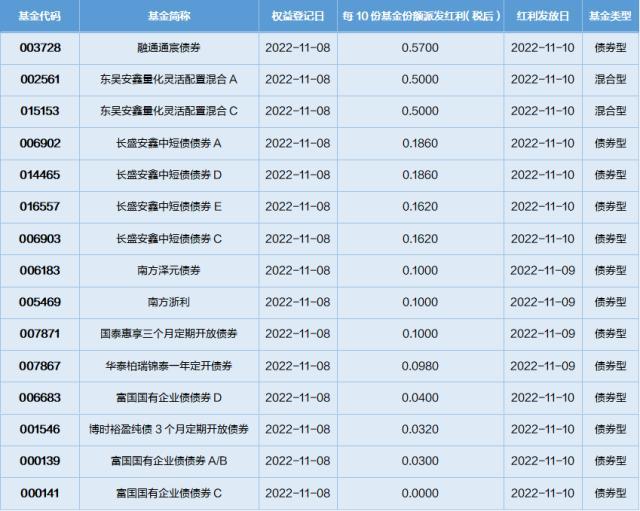Select fund name 长盛安鑫中短债债券 E
Viewport: 640px width, 511px height.
point(169,207)
